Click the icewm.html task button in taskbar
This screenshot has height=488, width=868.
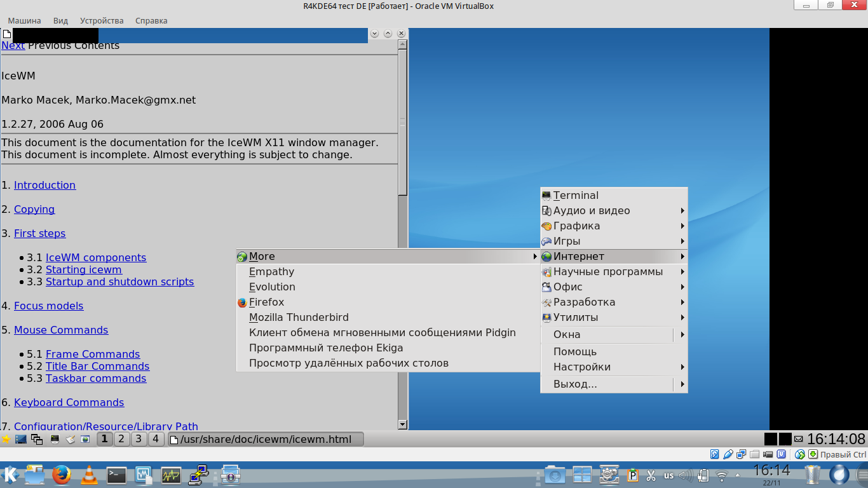(x=266, y=439)
